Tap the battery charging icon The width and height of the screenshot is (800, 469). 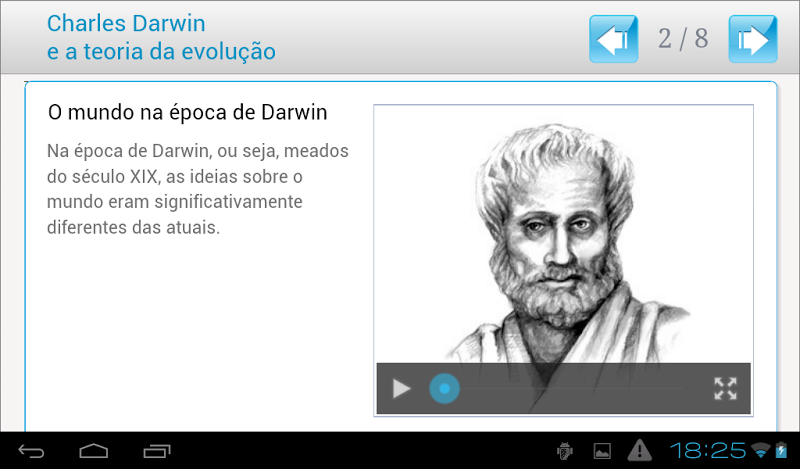coord(781,451)
